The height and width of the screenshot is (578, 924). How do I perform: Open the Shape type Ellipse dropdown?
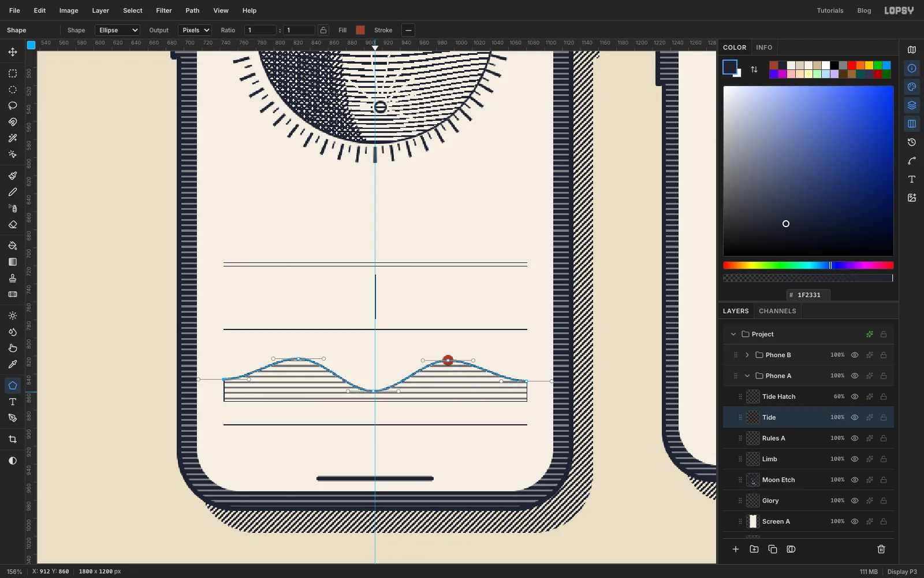click(117, 30)
